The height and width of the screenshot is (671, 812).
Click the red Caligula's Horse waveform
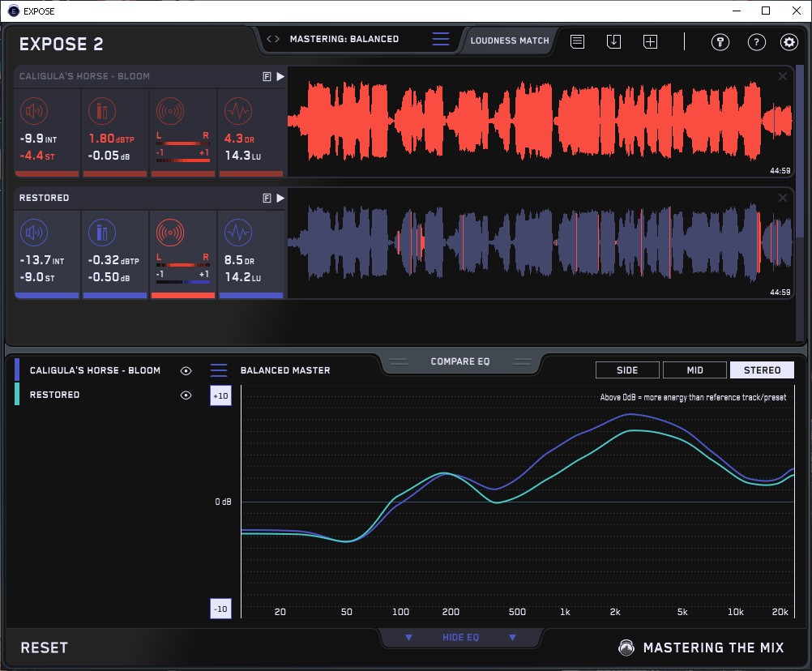tap(540, 122)
